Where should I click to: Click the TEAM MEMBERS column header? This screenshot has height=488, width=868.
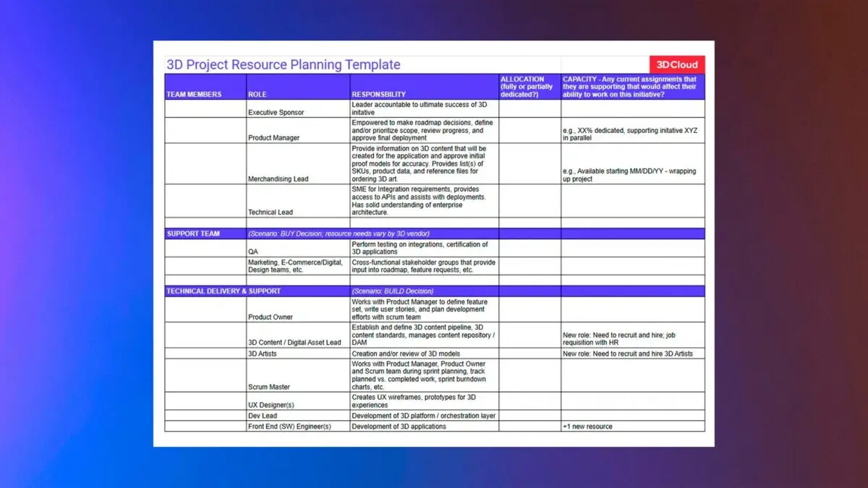point(205,87)
